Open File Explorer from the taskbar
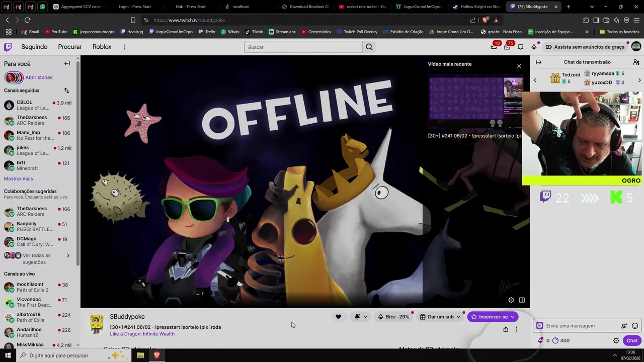 pyautogui.click(x=140, y=355)
